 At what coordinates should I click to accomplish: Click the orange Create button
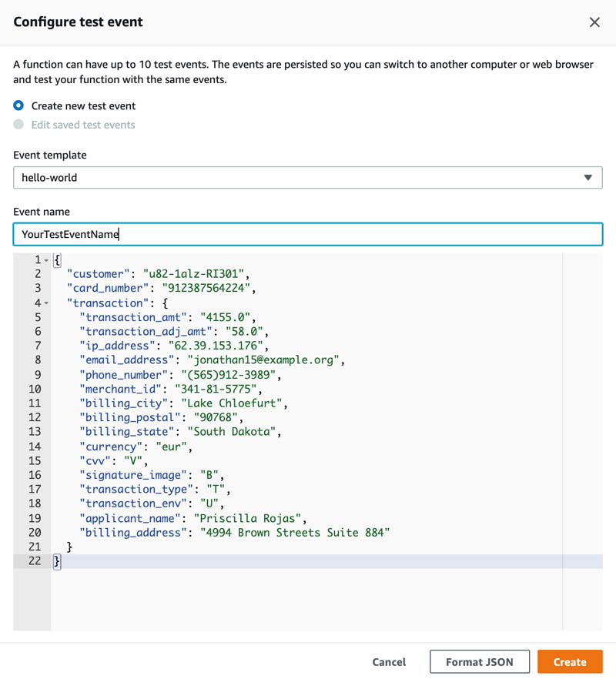click(570, 662)
